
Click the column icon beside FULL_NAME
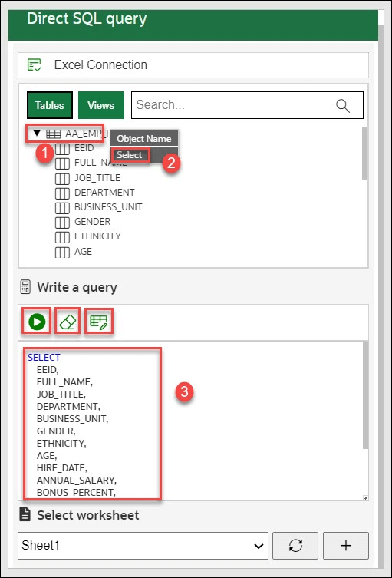tap(62, 163)
